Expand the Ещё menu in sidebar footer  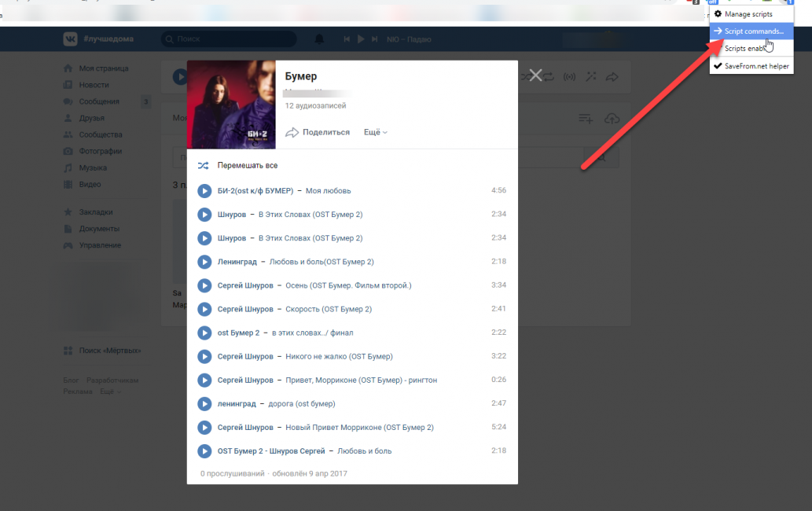click(x=109, y=392)
